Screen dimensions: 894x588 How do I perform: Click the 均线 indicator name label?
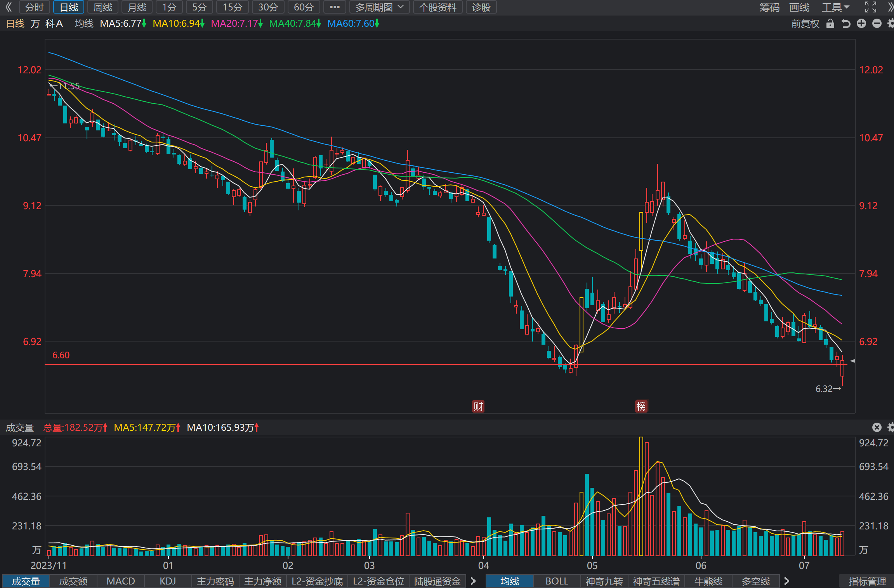point(84,24)
